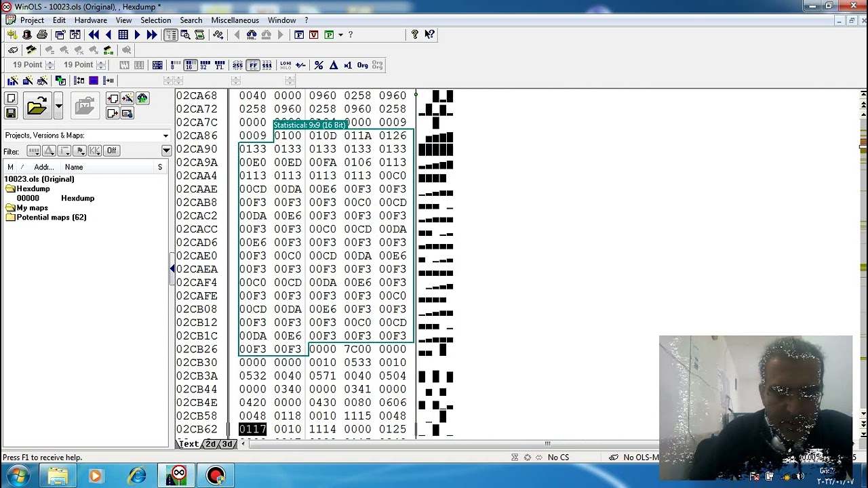
Task: Click the import wizard wand icon
Action: 127,98
